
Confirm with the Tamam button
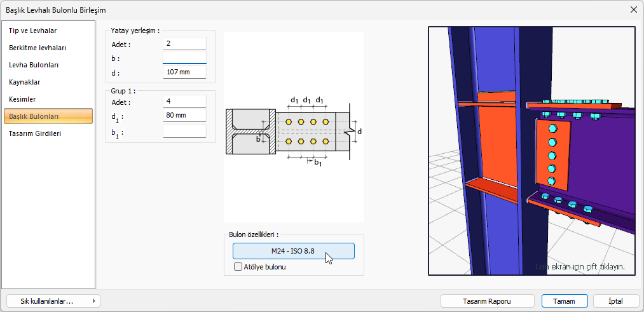tap(565, 301)
